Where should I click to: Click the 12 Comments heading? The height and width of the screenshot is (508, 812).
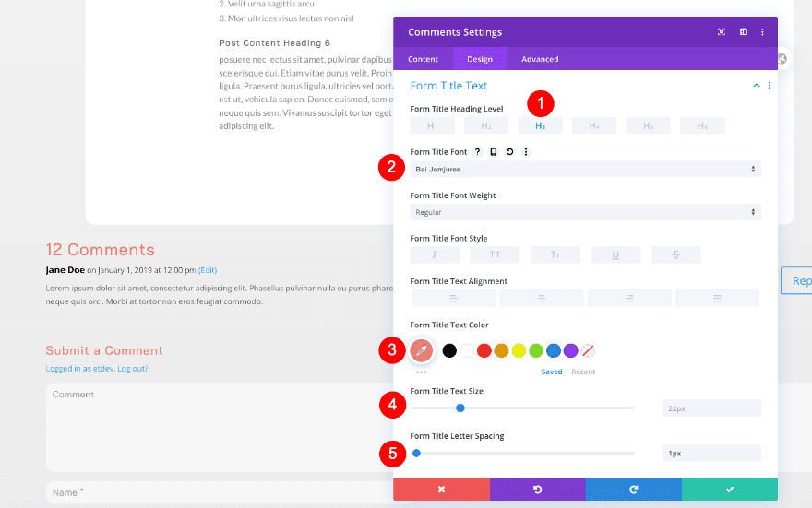click(x=100, y=250)
